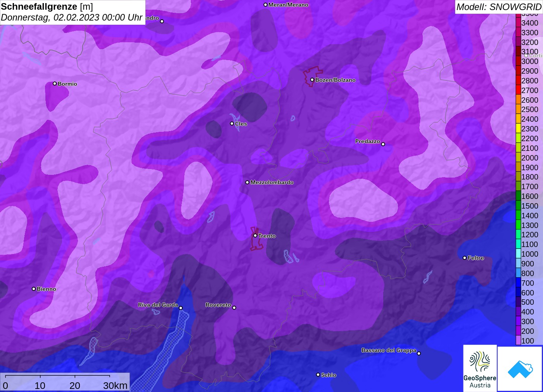543x392 pixels.
Task: Click the 700 m blue legend swatch
Action: coord(518,283)
